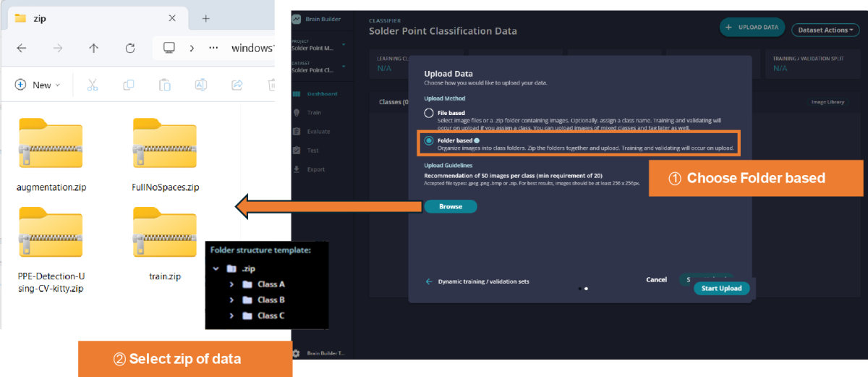Click the Start Upload button
The image size is (868, 377).
point(722,288)
